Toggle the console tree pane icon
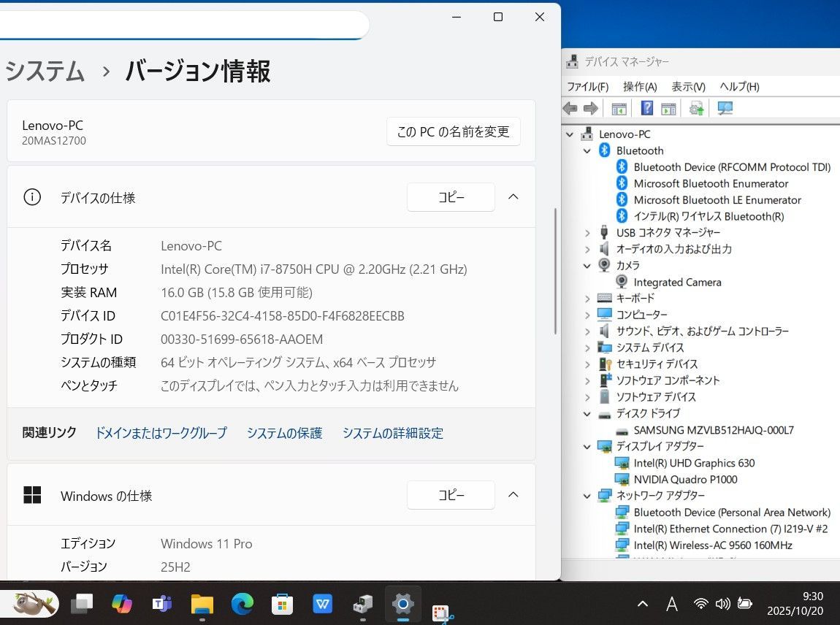 [x=618, y=108]
